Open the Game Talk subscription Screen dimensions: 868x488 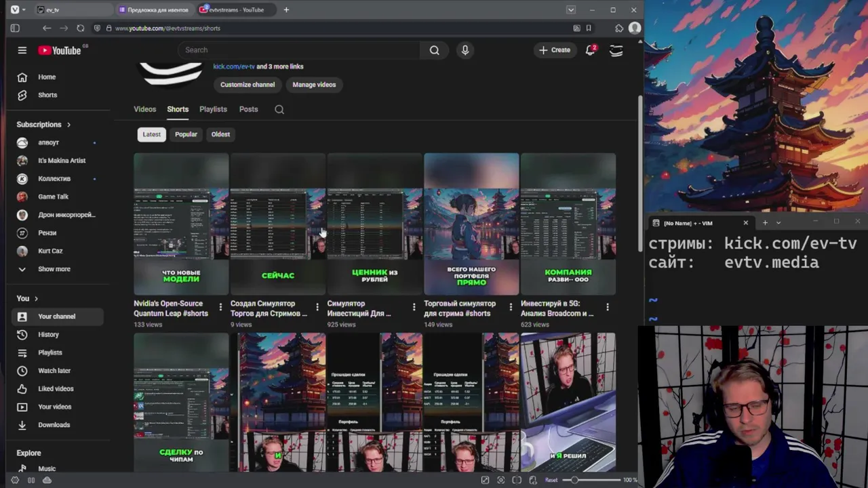coord(57,197)
